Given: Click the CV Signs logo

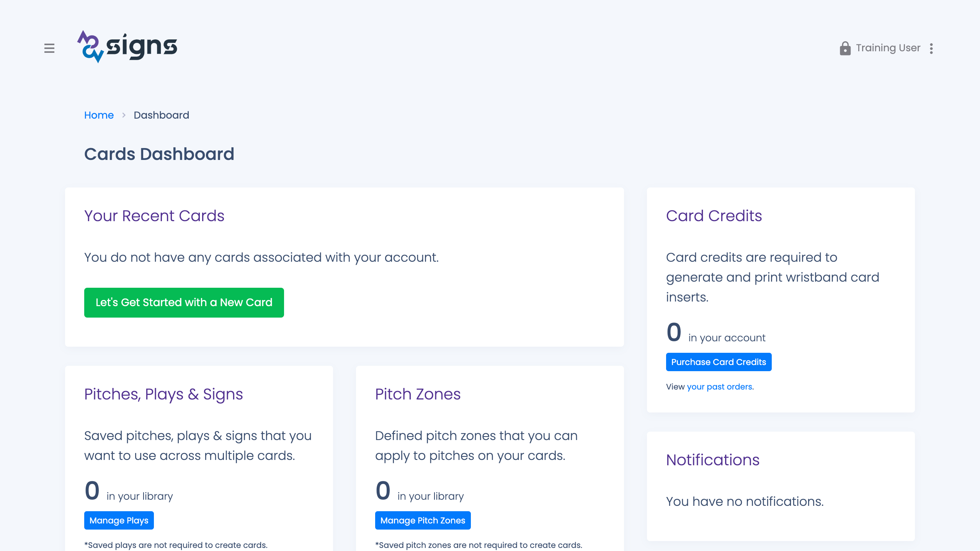Looking at the screenshot, I should (x=126, y=47).
